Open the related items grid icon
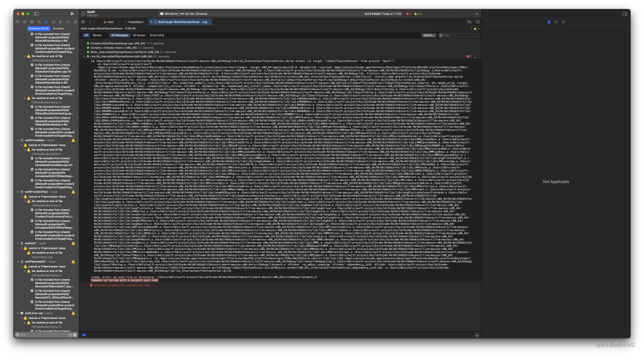 click(83, 21)
